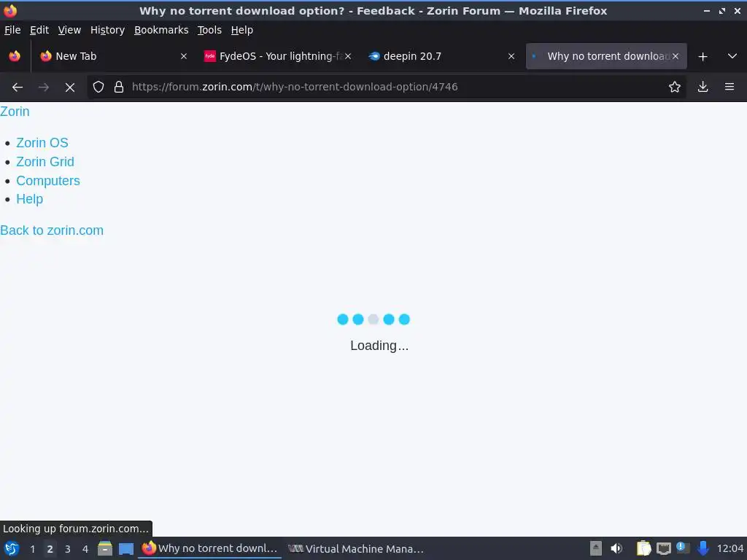
Task: Stop loading the page
Action: [69, 87]
